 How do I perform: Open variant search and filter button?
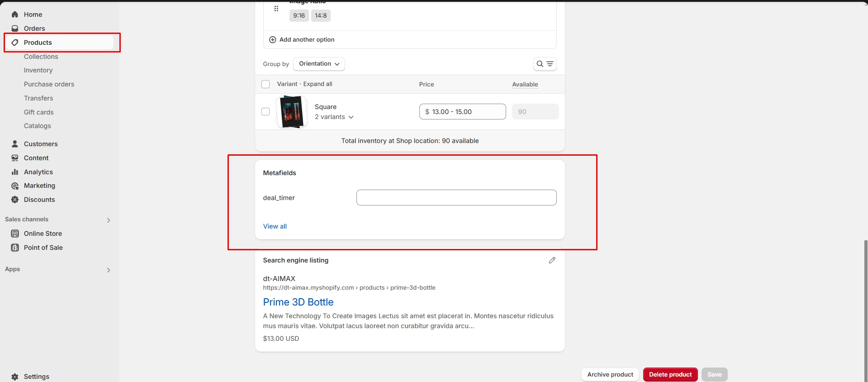pyautogui.click(x=545, y=64)
